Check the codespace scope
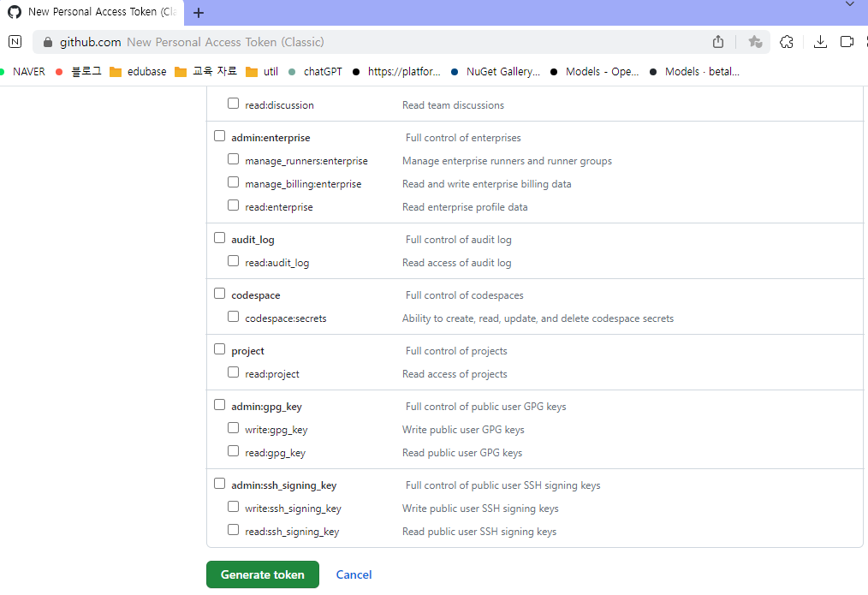This screenshot has width=868, height=595. point(219,294)
